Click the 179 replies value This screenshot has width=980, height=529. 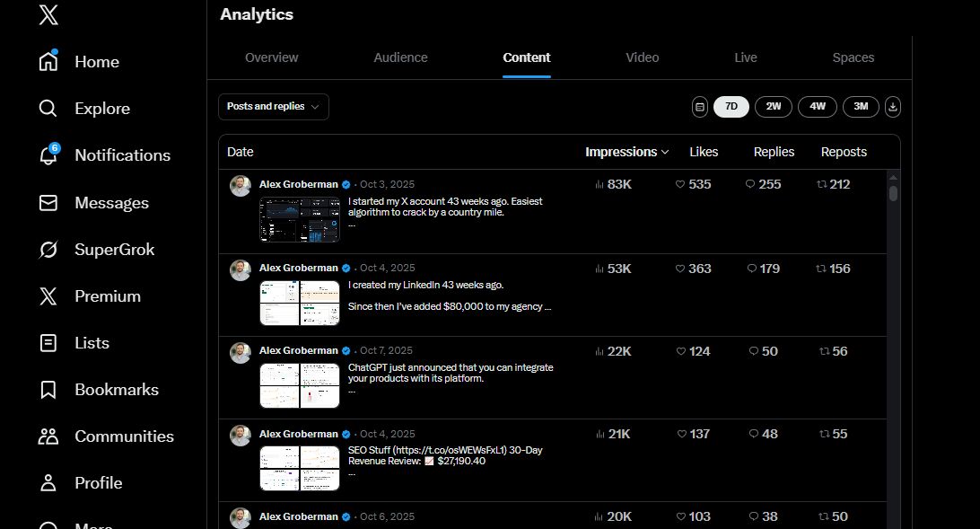point(769,269)
